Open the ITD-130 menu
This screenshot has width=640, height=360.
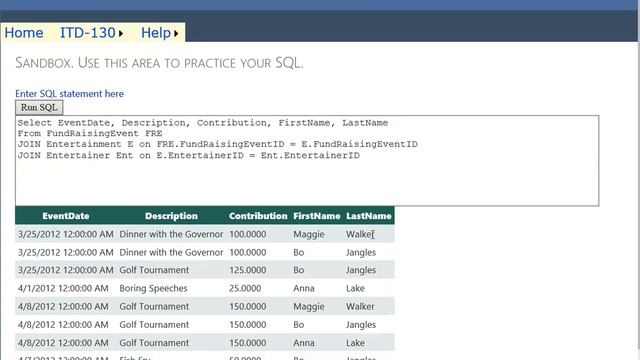[88, 33]
